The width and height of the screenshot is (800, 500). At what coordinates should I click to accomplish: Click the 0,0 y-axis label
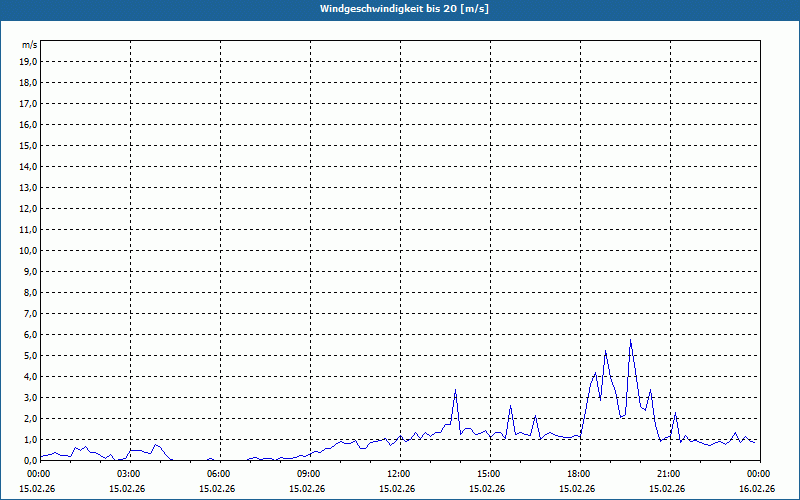(x=31, y=460)
